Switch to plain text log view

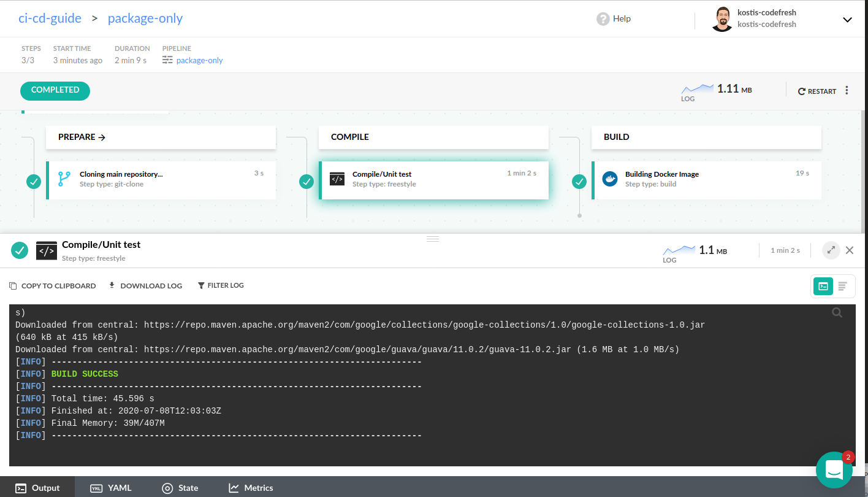(842, 286)
